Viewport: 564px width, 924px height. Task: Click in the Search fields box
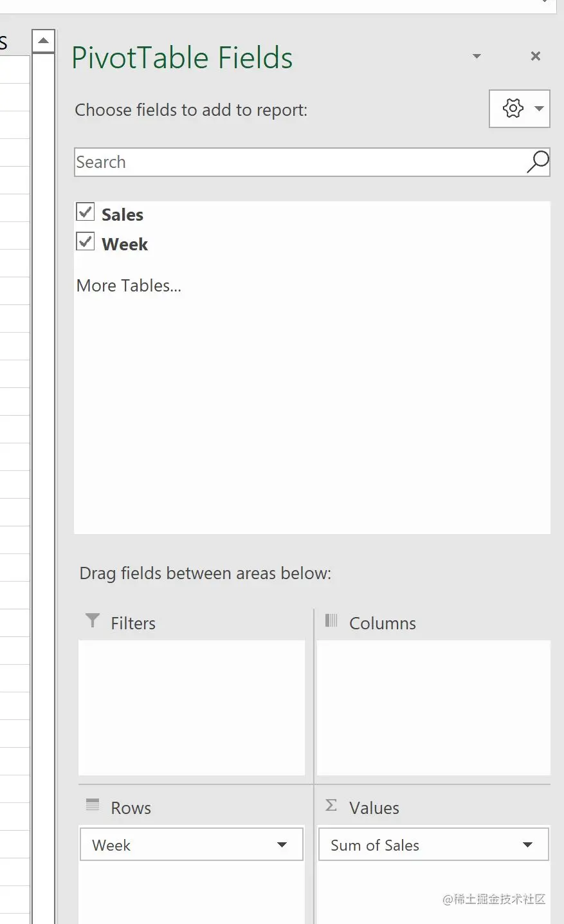coord(296,162)
